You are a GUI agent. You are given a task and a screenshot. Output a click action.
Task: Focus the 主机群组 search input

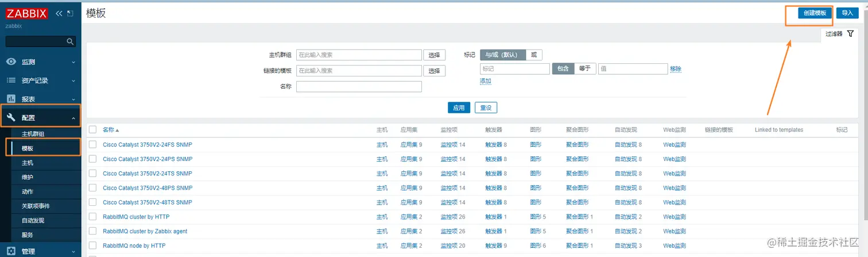(x=359, y=55)
